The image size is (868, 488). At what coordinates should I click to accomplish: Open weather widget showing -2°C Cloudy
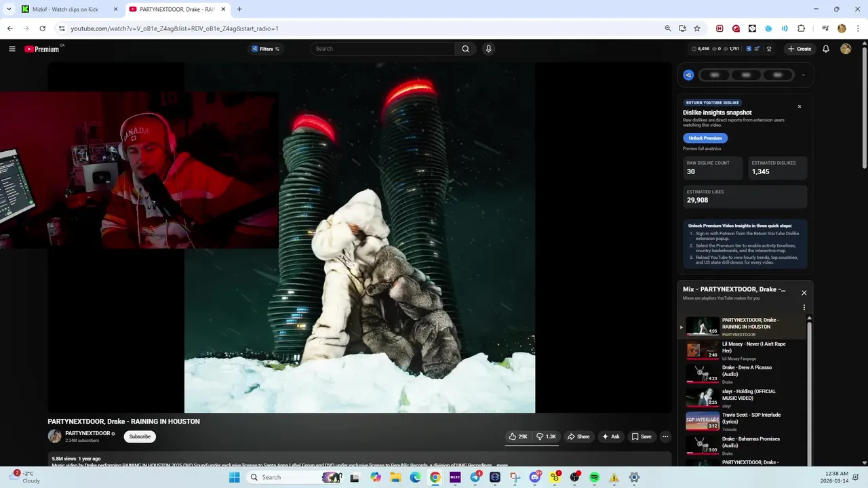point(26,477)
